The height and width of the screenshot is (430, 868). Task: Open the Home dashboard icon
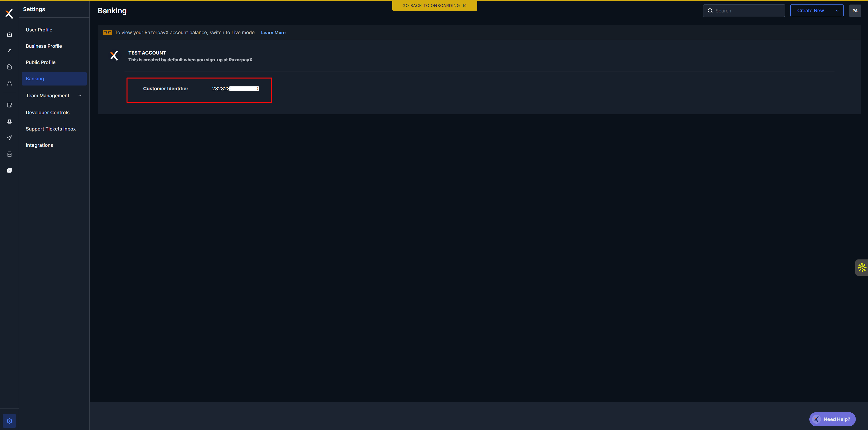click(10, 34)
